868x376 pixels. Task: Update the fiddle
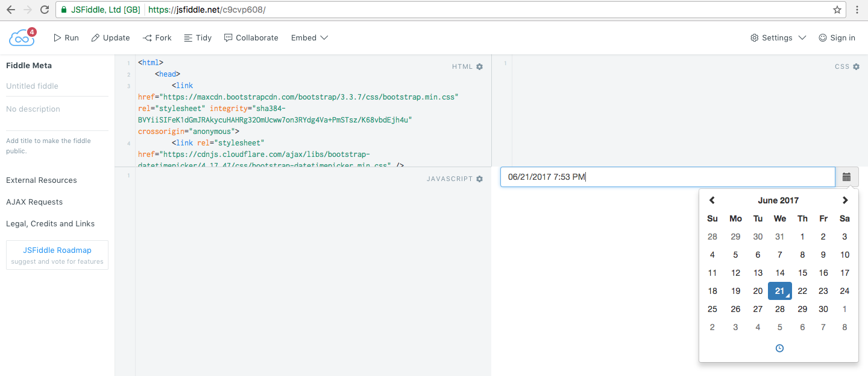click(110, 37)
